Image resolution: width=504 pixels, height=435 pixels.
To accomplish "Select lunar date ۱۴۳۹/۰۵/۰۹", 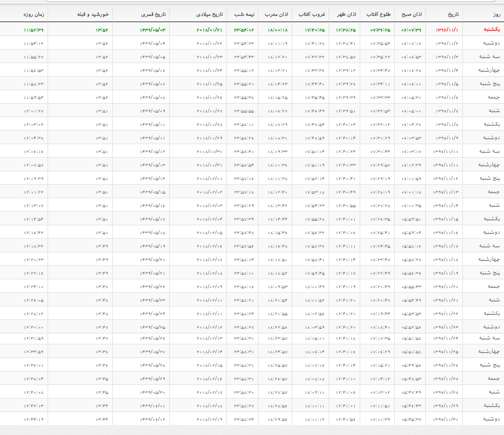I will click(153, 111).
